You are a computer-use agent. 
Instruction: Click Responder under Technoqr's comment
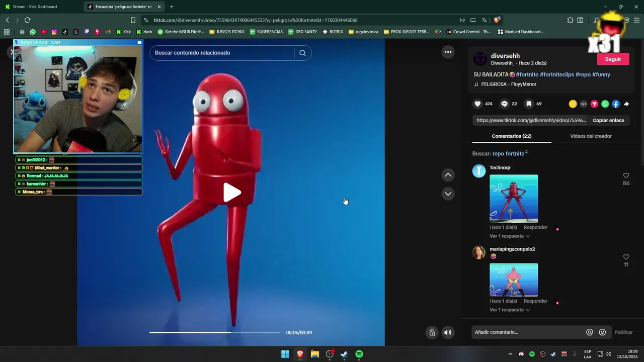coord(535,227)
